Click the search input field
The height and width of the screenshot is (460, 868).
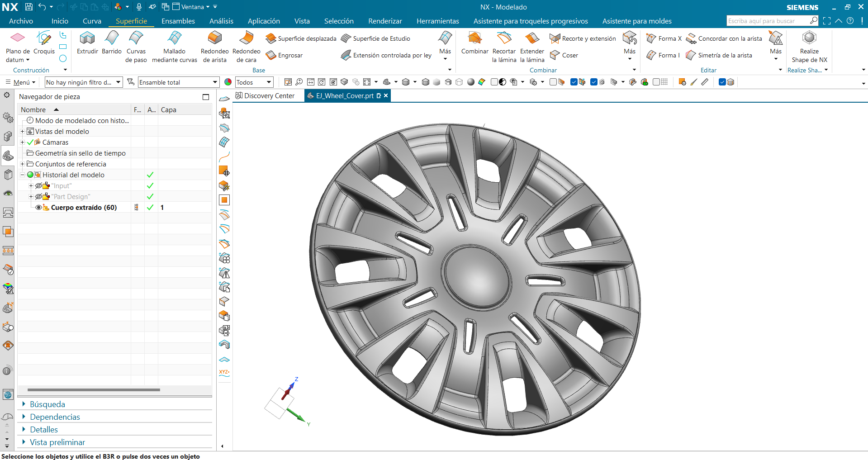click(768, 21)
